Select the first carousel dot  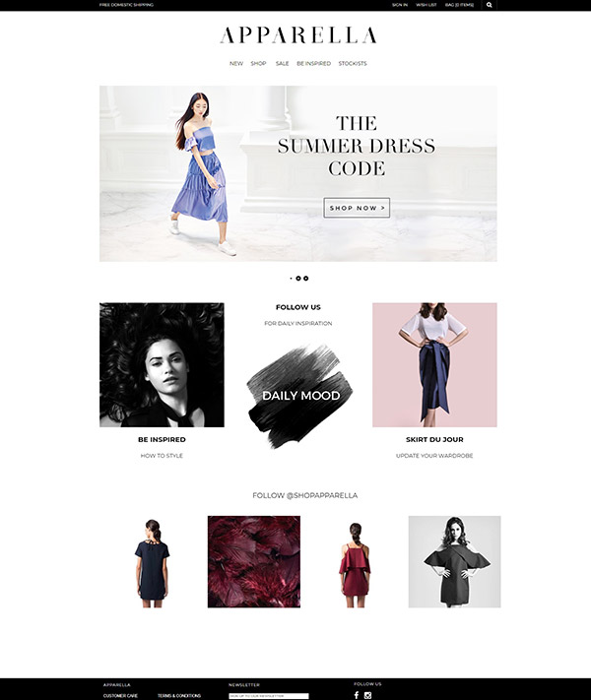pos(291,279)
